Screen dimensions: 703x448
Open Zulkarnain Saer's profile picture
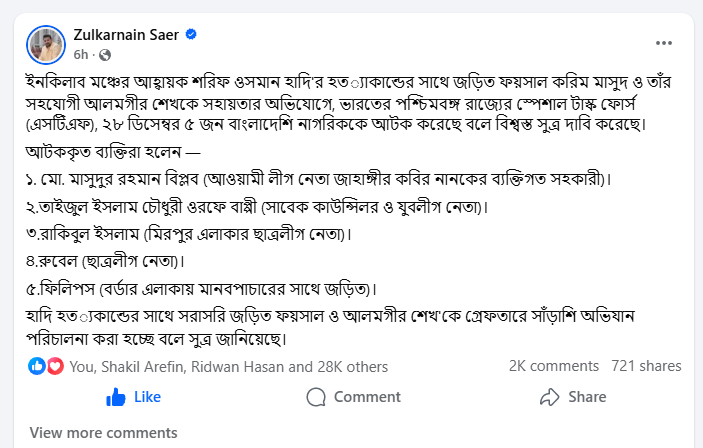[47, 43]
